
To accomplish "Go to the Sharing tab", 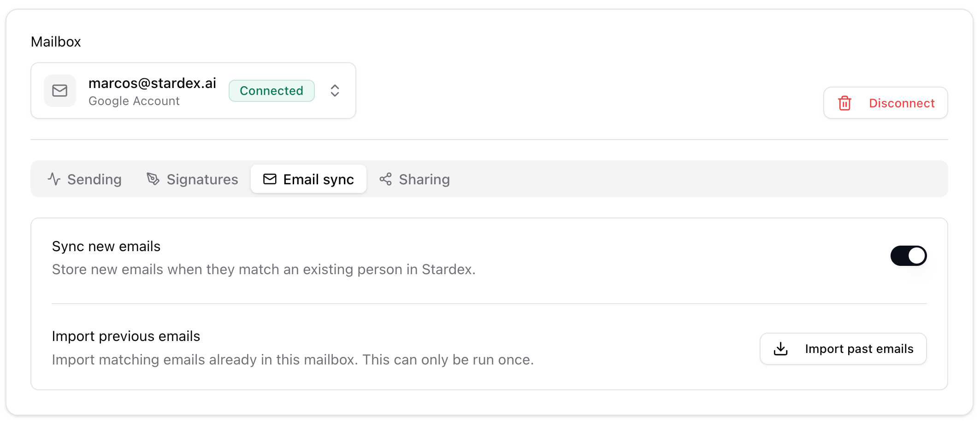I will click(x=414, y=179).
